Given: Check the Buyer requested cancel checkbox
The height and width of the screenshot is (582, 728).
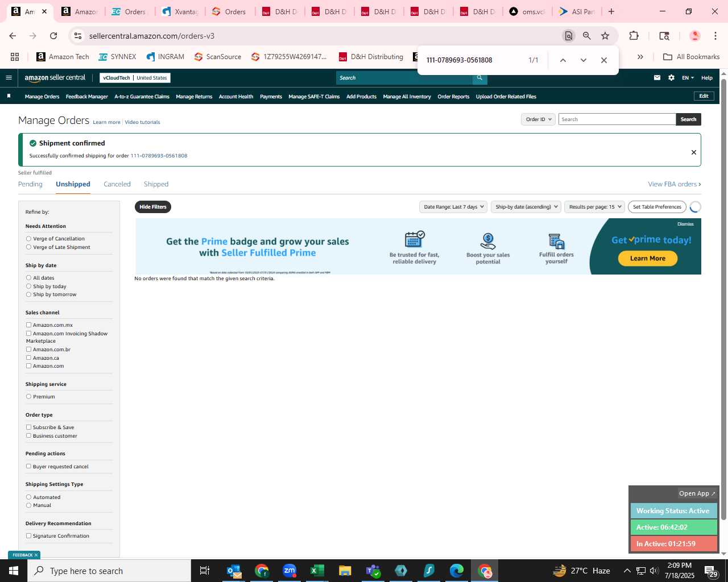Looking at the screenshot, I should click(x=28, y=467).
